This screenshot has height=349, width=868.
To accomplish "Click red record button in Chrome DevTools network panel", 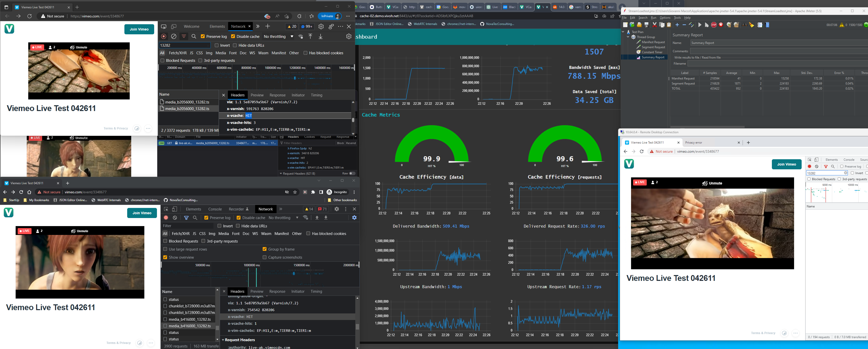I will pyautogui.click(x=166, y=218).
